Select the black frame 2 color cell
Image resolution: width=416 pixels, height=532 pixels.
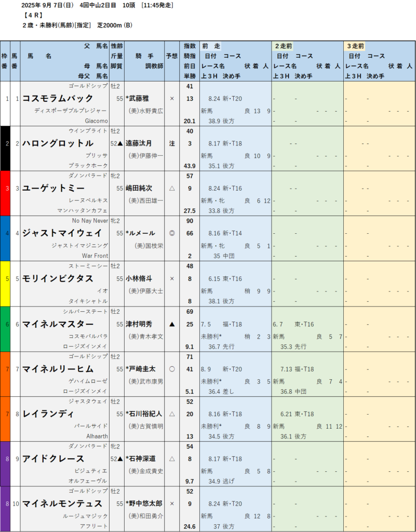click(5, 148)
